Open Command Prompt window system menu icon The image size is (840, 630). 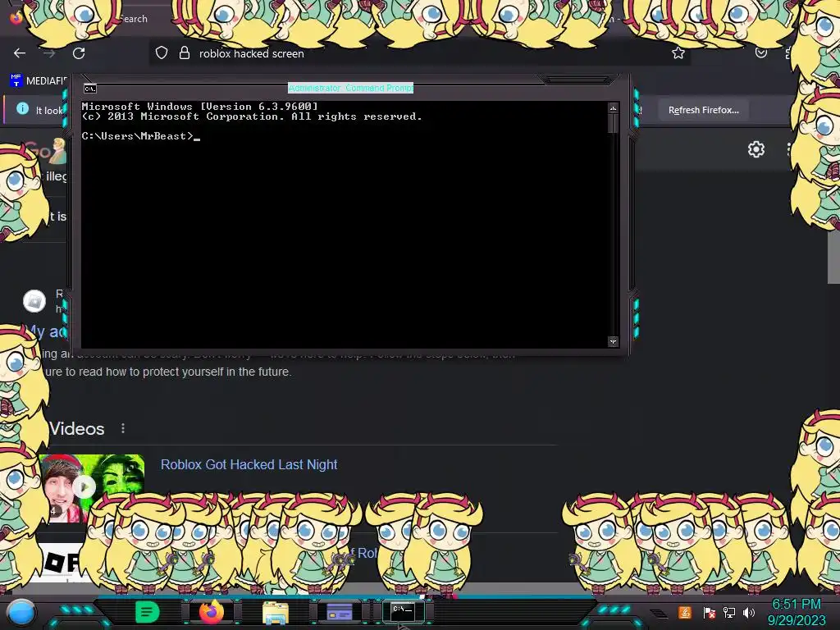90,89
